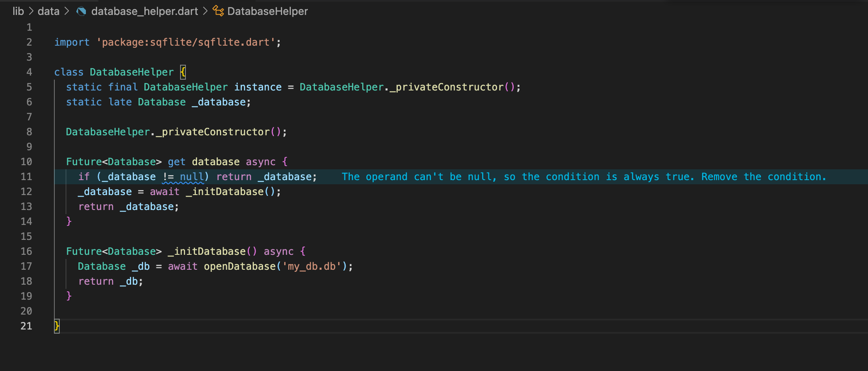
Task: Click '_database' declaration on line 6
Action: 219,102
